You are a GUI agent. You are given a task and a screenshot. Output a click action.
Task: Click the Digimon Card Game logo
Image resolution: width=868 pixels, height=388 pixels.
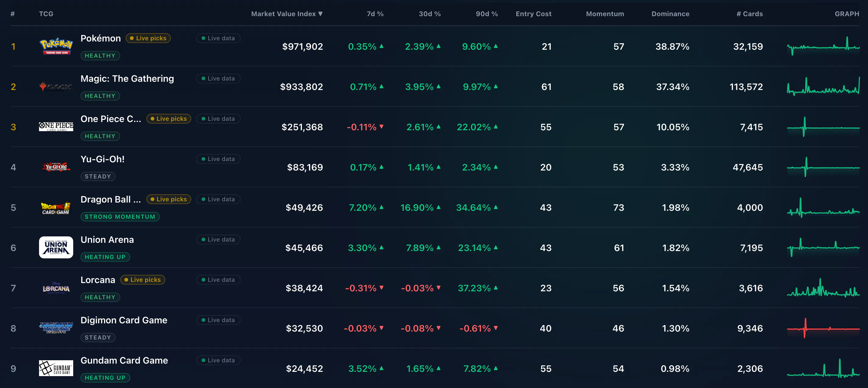click(56, 328)
